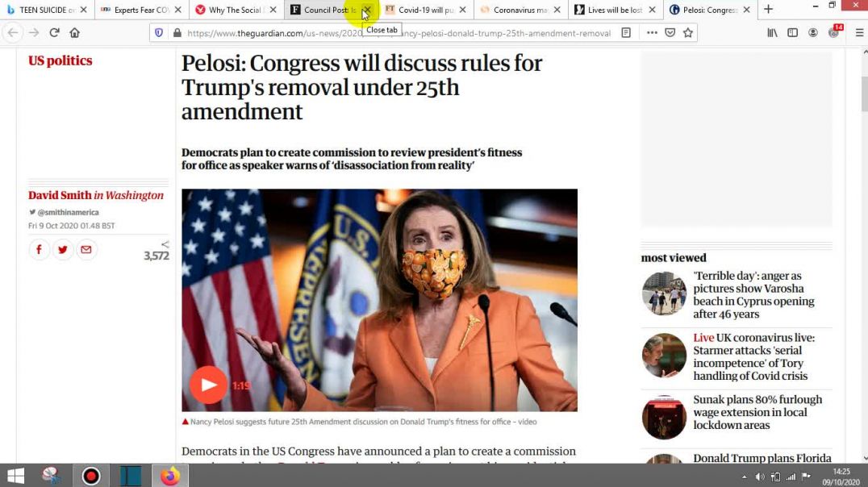
Task: Play the Nancy Pelosi video
Action: (209, 385)
